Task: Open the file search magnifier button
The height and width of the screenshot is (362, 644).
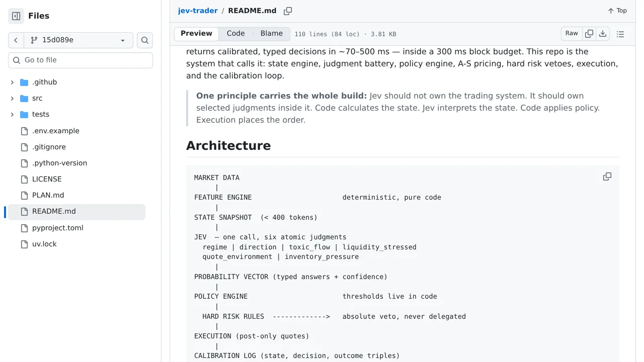Action: pyautogui.click(x=145, y=40)
